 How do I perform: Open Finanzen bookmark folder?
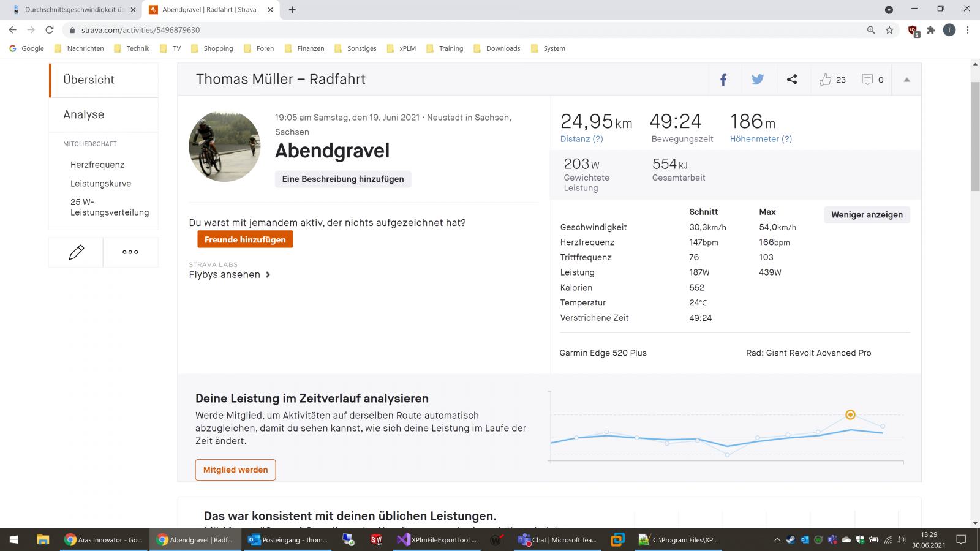[304, 48]
